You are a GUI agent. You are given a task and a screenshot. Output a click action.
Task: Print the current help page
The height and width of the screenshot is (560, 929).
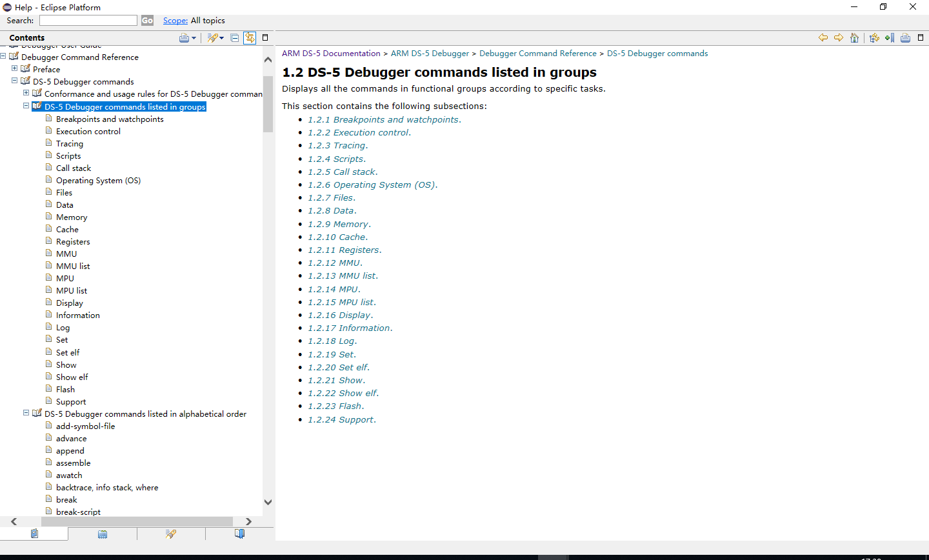coord(905,37)
